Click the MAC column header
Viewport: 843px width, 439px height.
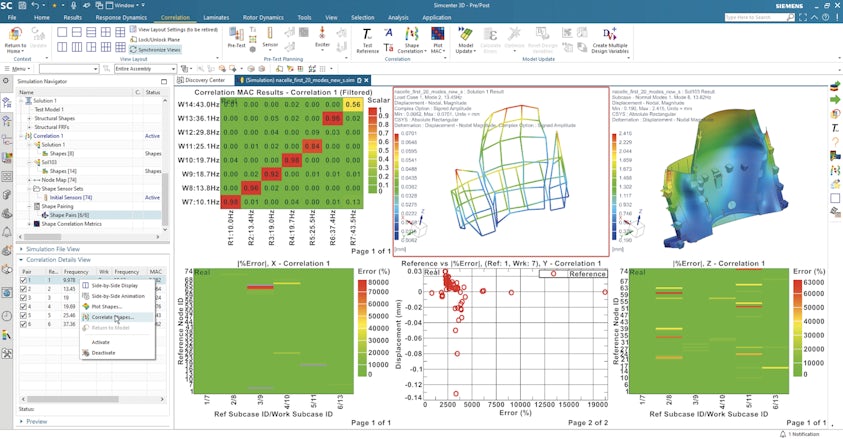point(156,272)
